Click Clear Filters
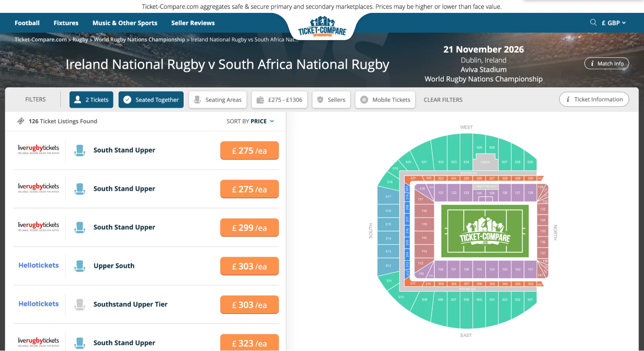Screen dimensions: 644x351 click(x=443, y=100)
